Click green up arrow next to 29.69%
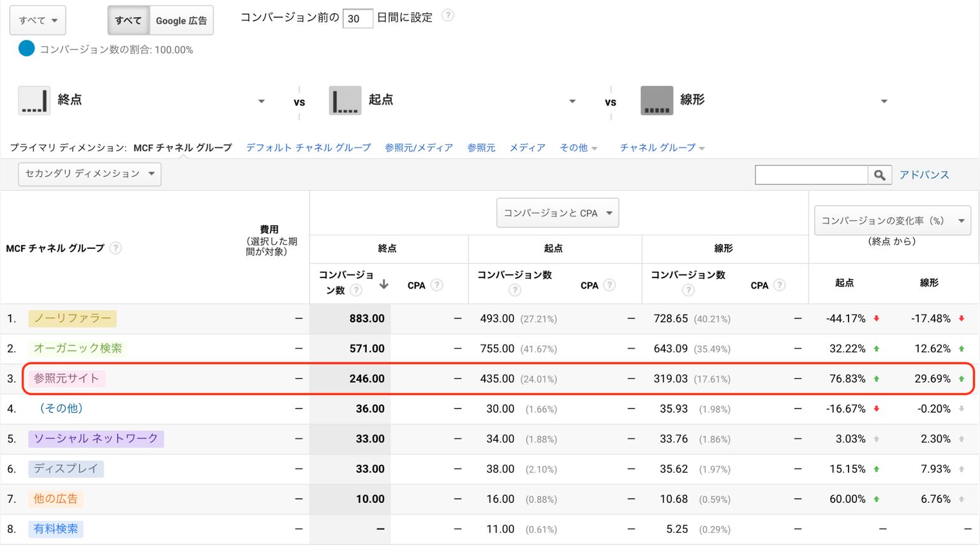Screen dimensions: 980x545 (961, 378)
